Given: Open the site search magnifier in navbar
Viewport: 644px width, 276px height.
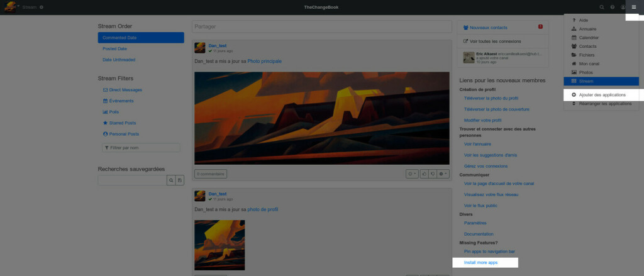Looking at the screenshot, I should pos(602,7).
